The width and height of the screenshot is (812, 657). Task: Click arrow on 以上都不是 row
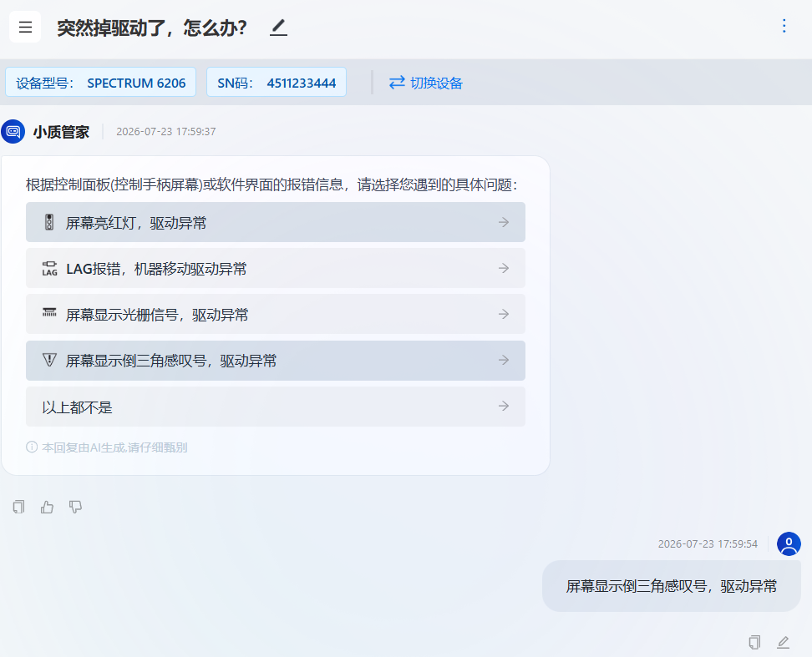[504, 406]
